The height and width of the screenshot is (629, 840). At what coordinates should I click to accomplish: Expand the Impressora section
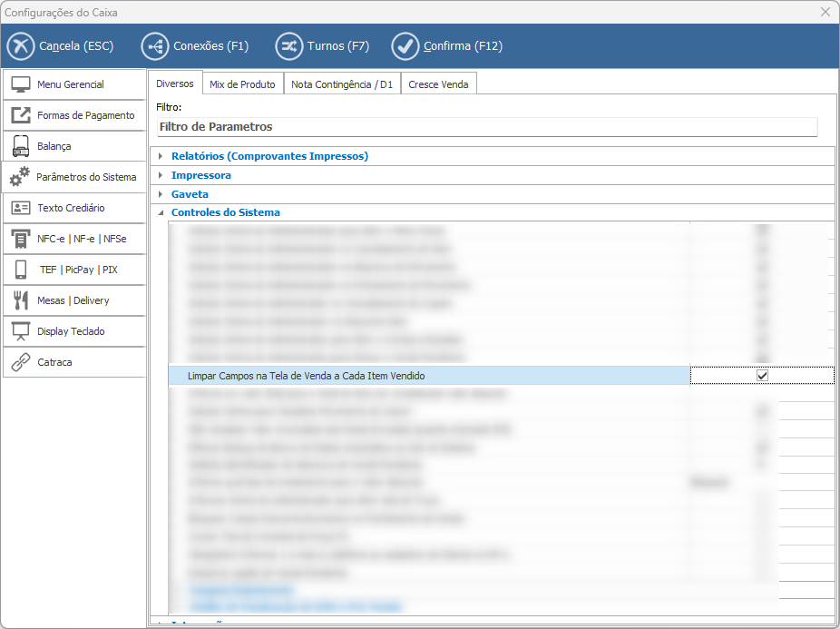[x=161, y=175]
